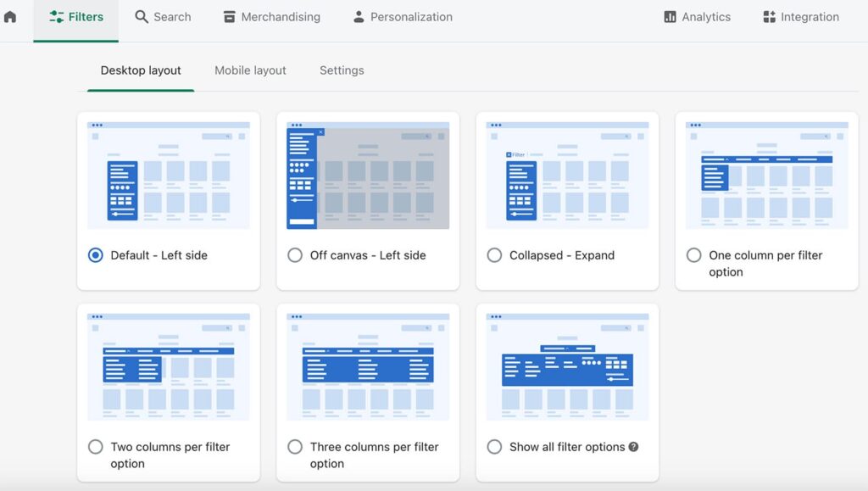Select the Desktop layout tab
Screen dimensions: 868x491
point(141,70)
